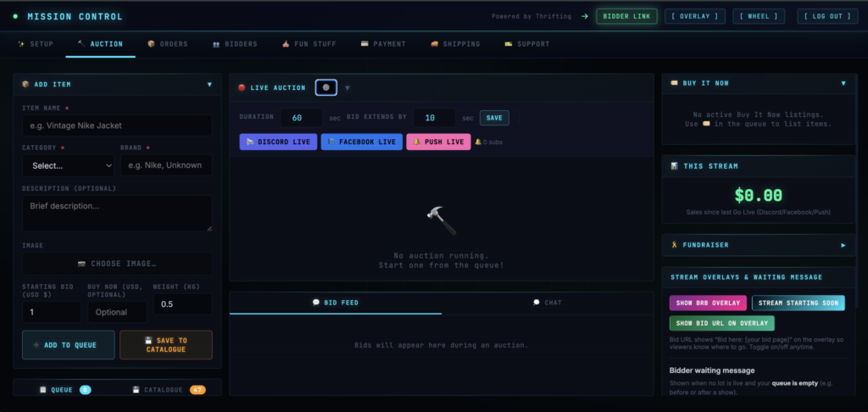Switch to the Bidders tab

click(235, 44)
